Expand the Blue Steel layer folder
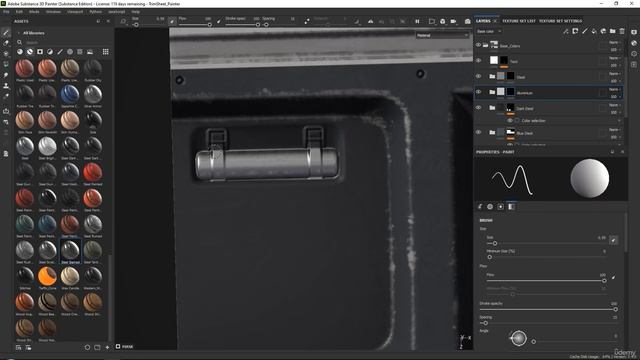 point(492,132)
